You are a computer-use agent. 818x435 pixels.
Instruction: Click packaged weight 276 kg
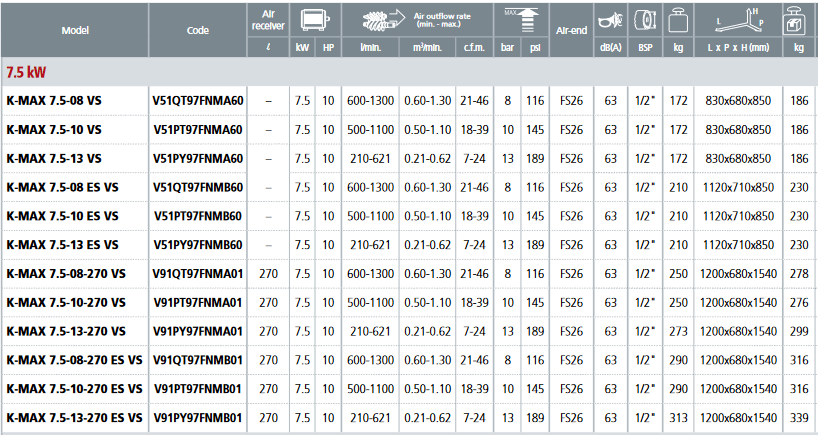[x=799, y=303]
